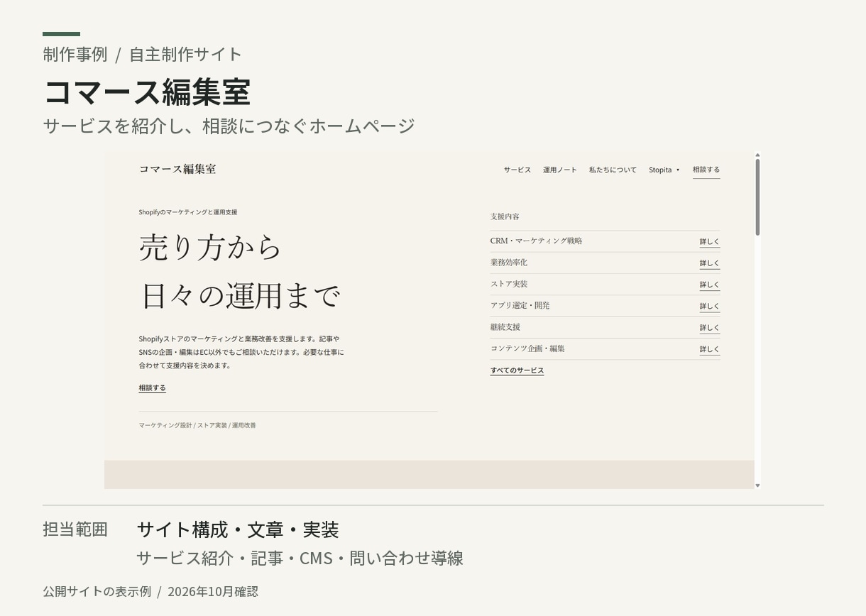Screen dimensions: 866x616
Task: Click 公開サイトの表示例 / 2026年10月確認 note
Action: (150, 591)
